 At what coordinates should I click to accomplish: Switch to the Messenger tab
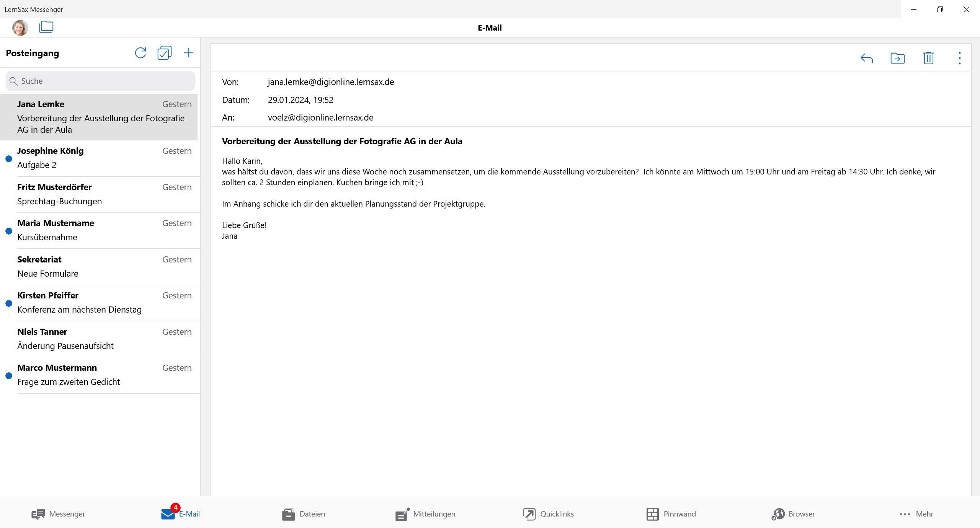[58, 514]
